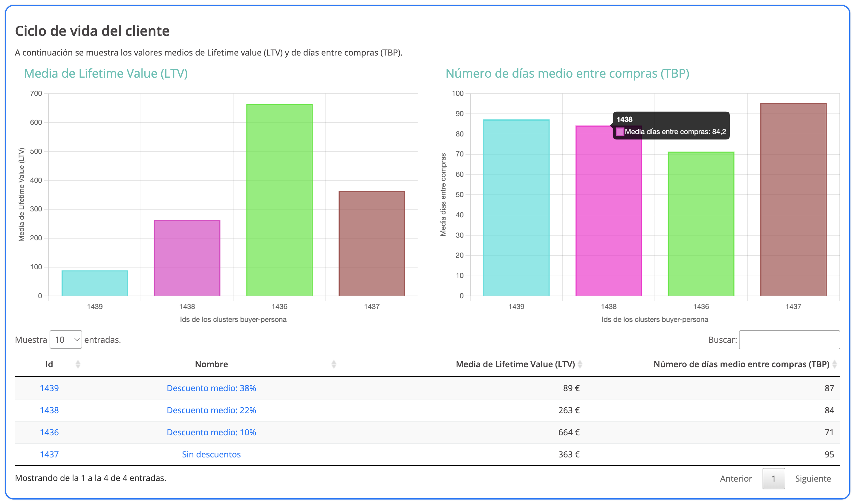Open cluster 1436 id link
The width and height of the screenshot is (854, 504).
[49, 432]
